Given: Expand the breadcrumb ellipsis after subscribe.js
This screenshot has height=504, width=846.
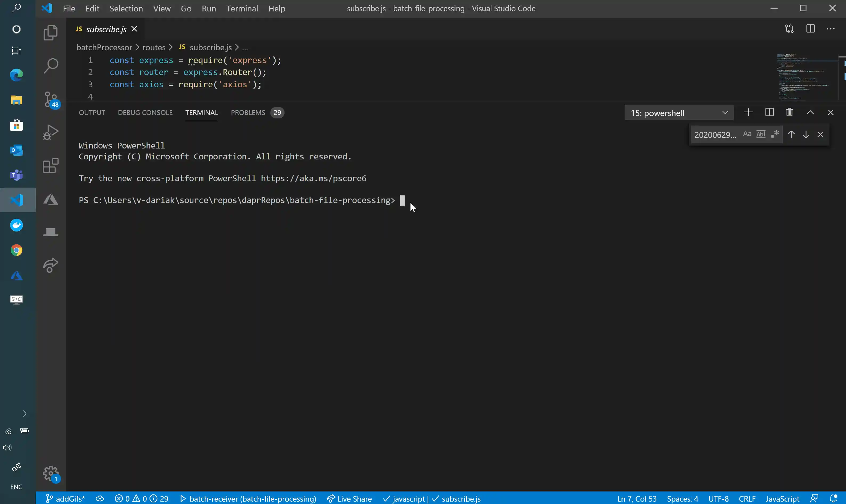Looking at the screenshot, I should (x=245, y=48).
